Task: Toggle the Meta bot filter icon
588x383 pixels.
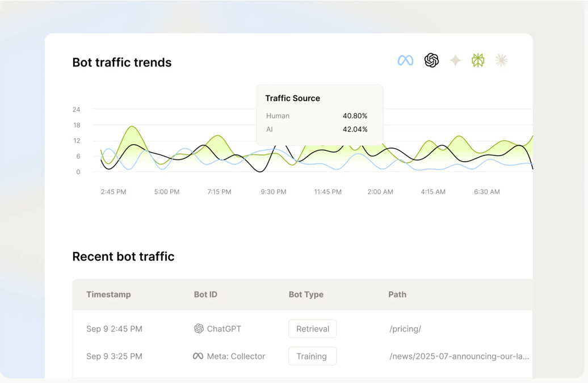Action: point(405,60)
